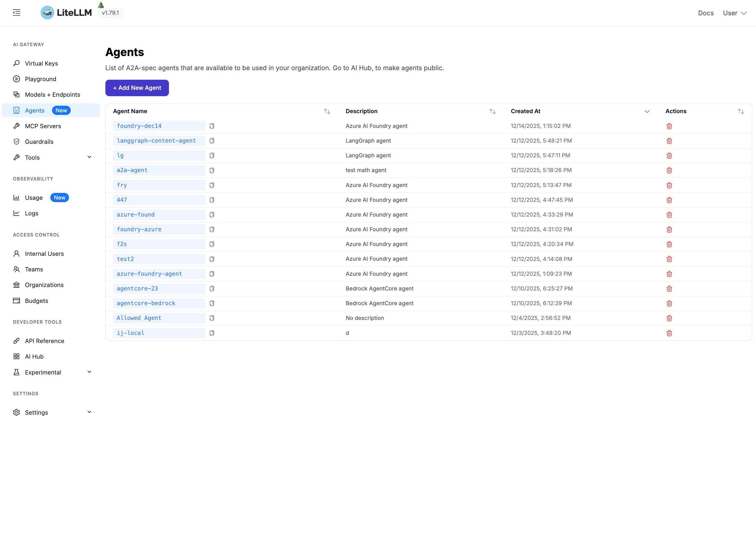This screenshot has height=544, width=756.
Task: Sort by the Agent Name column arrows
Action: click(327, 111)
